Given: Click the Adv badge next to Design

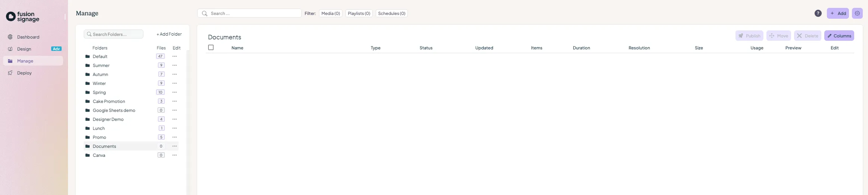Looking at the screenshot, I should (56, 49).
